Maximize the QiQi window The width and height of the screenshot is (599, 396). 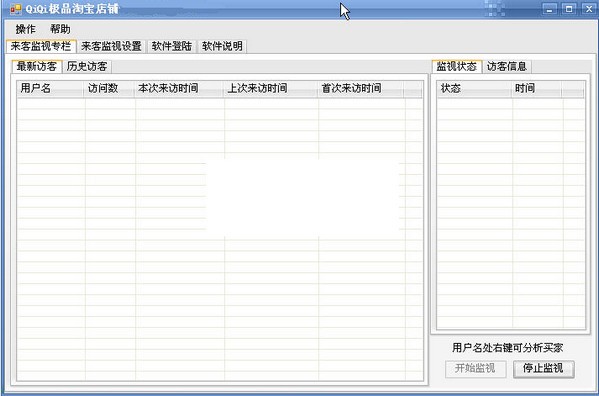click(x=569, y=9)
